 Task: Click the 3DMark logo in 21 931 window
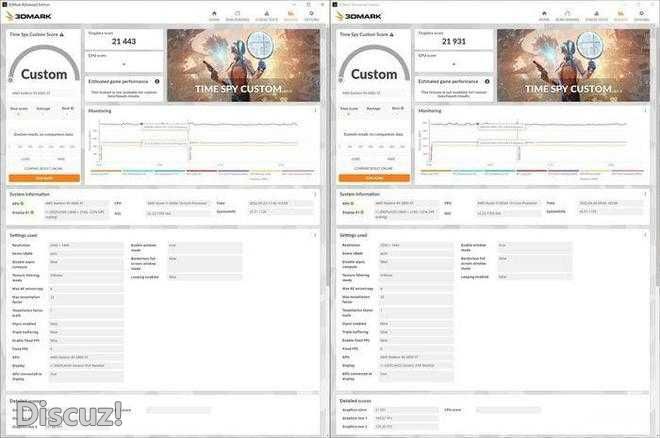[359, 16]
